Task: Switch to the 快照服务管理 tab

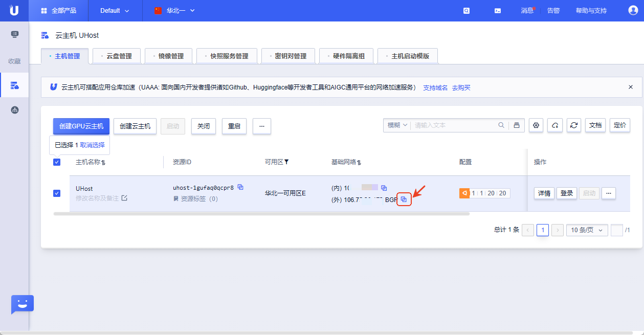Action: coord(227,56)
